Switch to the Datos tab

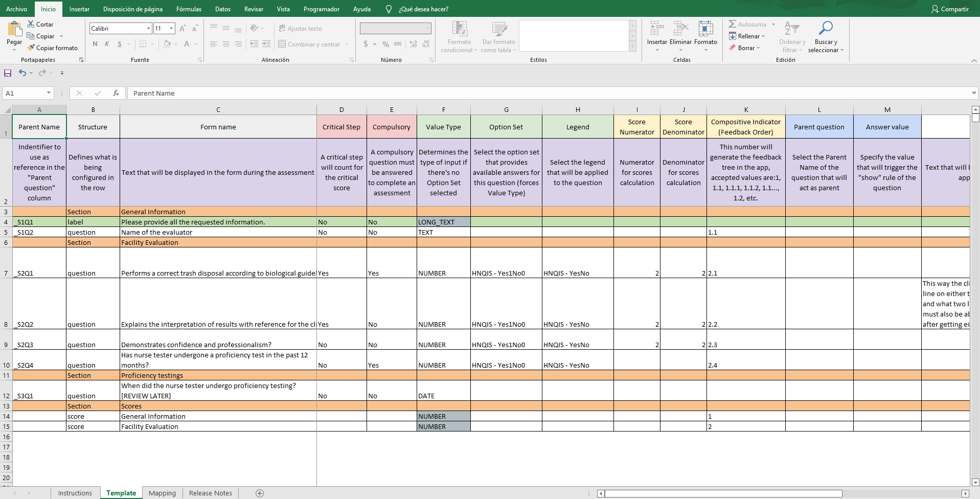point(223,9)
